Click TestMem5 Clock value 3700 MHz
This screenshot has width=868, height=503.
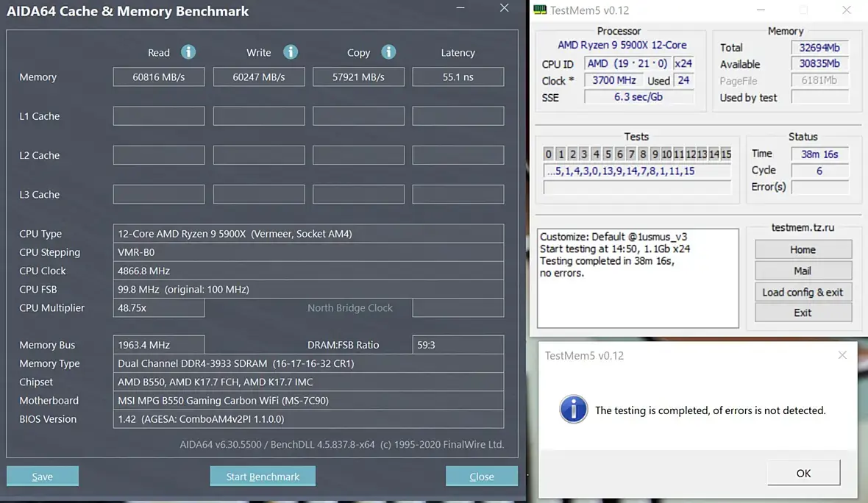pos(614,80)
